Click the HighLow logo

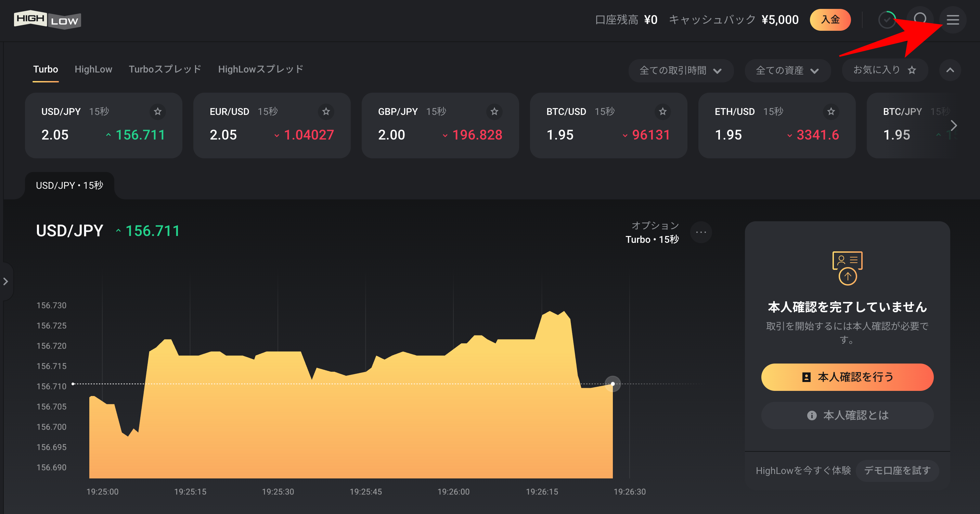coord(48,20)
